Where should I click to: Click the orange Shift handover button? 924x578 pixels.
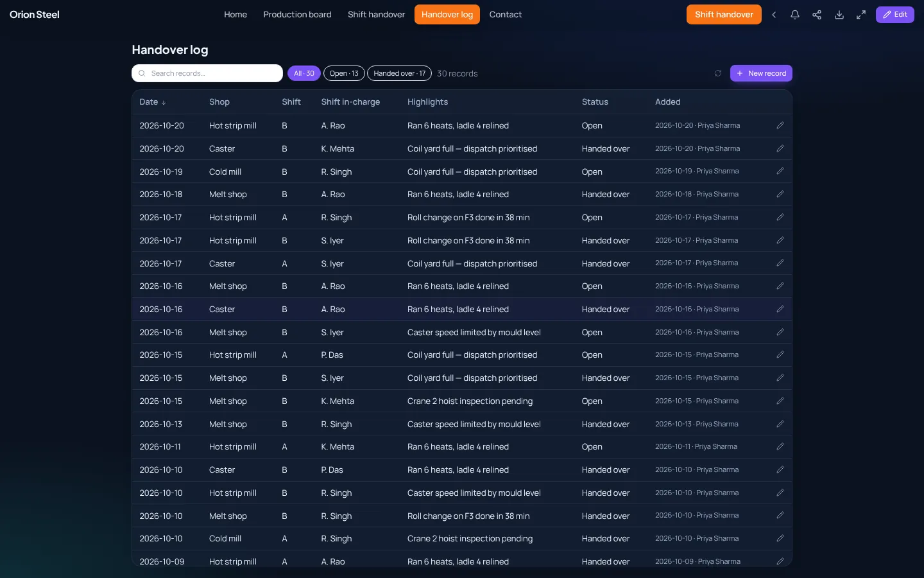(724, 15)
